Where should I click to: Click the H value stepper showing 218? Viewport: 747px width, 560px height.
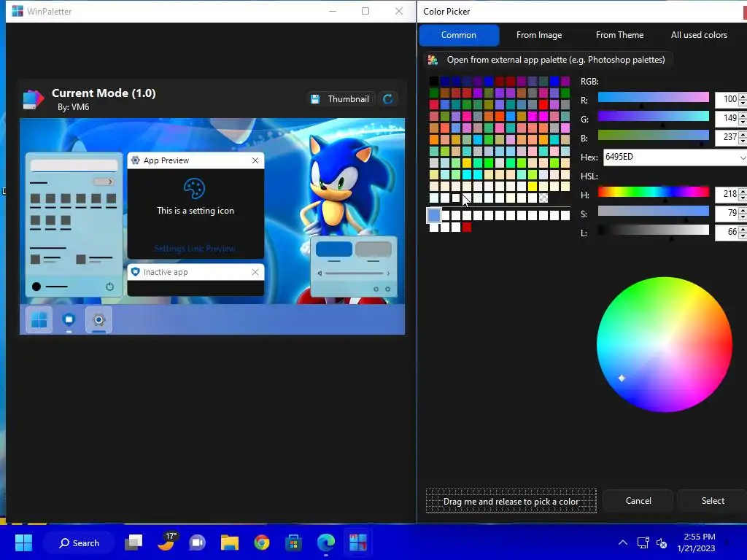(x=730, y=194)
